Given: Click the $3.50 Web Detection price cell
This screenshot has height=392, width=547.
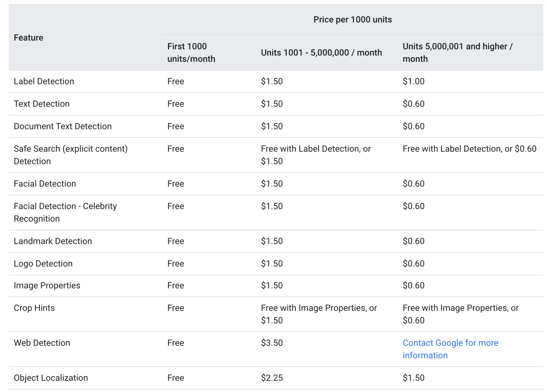Looking at the screenshot, I should [x=272, y=343].
